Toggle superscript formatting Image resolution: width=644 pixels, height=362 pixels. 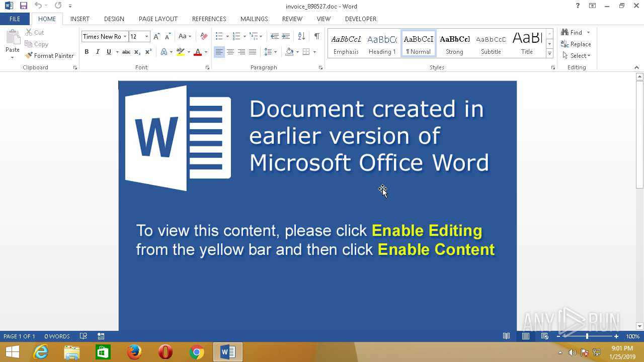click(148, 52)
